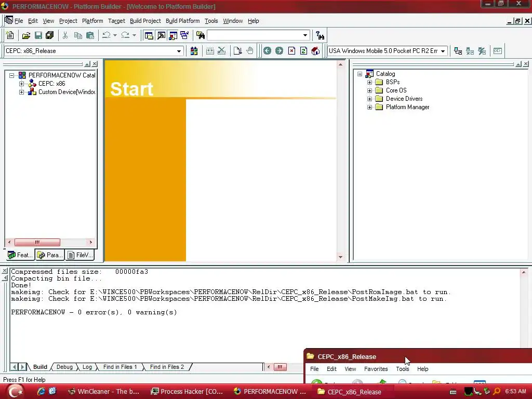The height and width of the screenshot is (399, 532).
Task: Open the Para... workspace tab
Action: pos(50,255)
